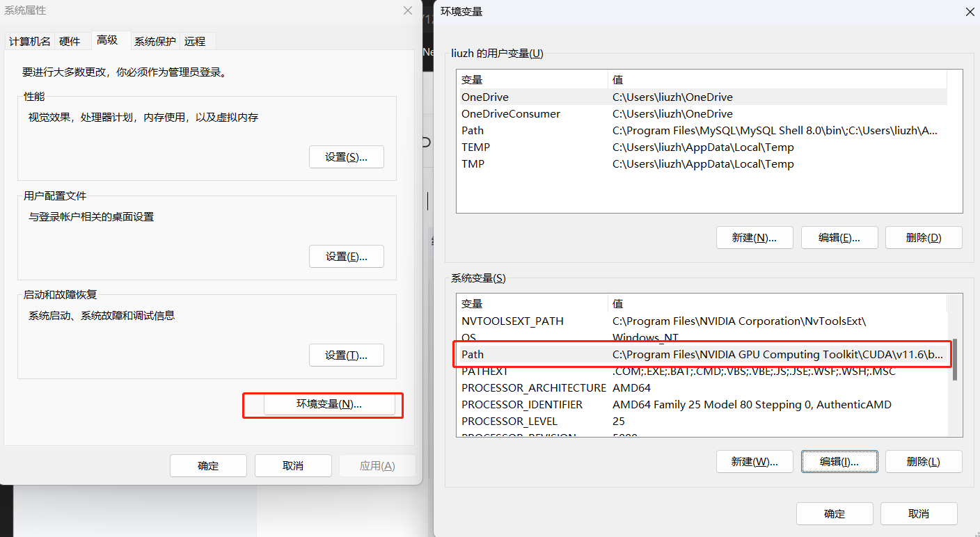Click 设置(T) button under 启动和故障恢复

click(x=346, y=355)
